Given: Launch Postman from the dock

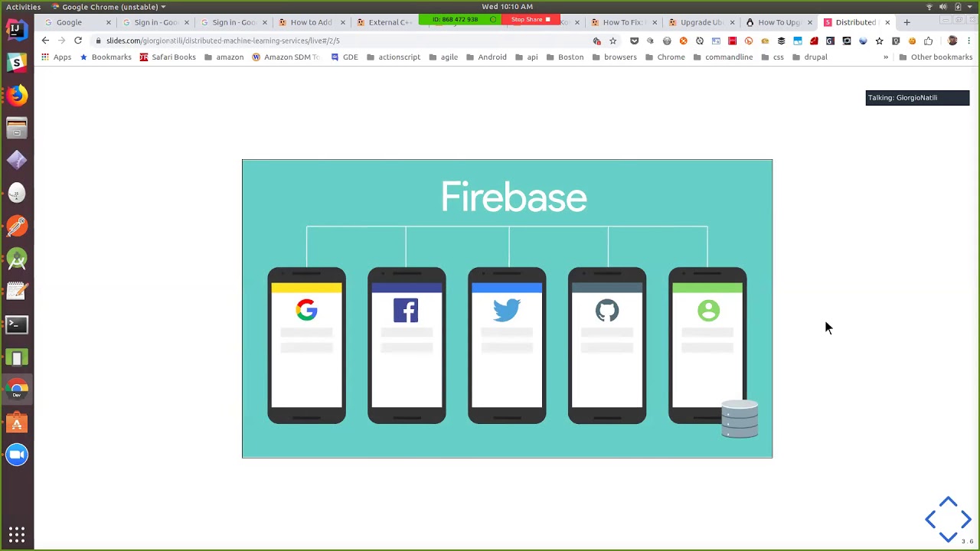Looking at the screenshot, I should point(16,226).
